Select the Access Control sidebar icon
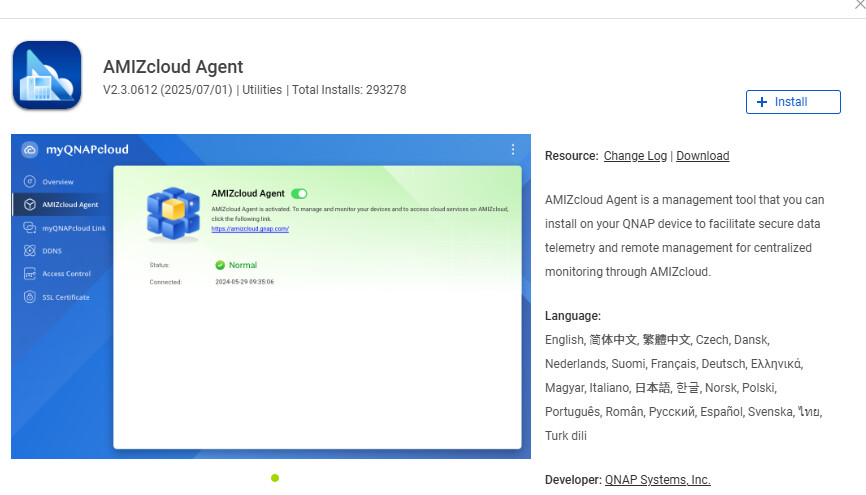 30,273
